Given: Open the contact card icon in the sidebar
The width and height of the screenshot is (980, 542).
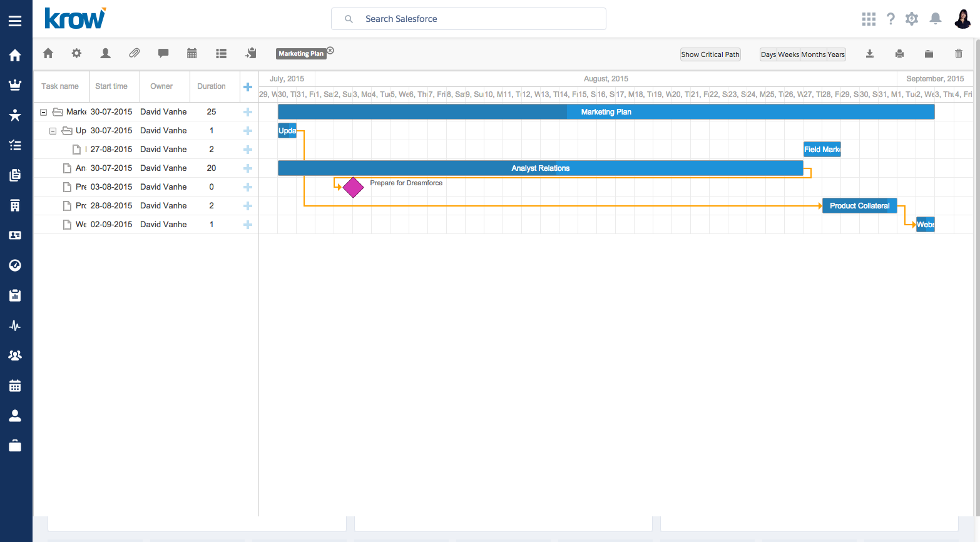Looking at the screenshot, I should click(15, 235).
